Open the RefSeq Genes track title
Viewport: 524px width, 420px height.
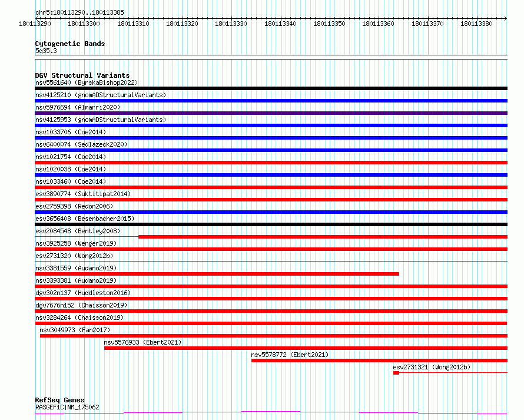point(60,401)
